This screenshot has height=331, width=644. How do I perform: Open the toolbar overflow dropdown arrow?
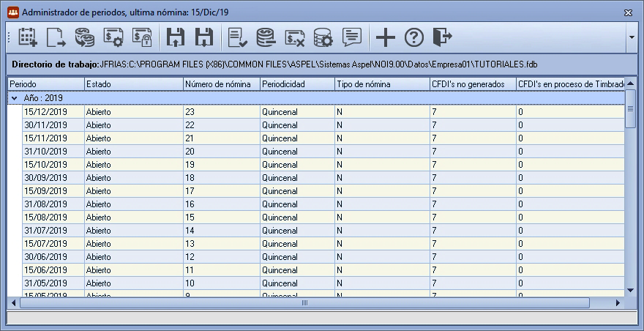click(x=632, y=37)
